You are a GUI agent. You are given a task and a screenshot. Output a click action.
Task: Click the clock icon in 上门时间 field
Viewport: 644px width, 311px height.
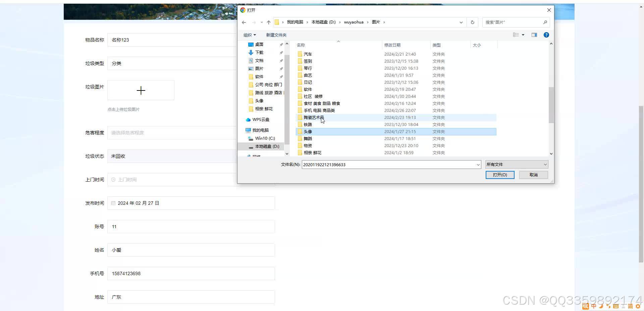[113, 180]
